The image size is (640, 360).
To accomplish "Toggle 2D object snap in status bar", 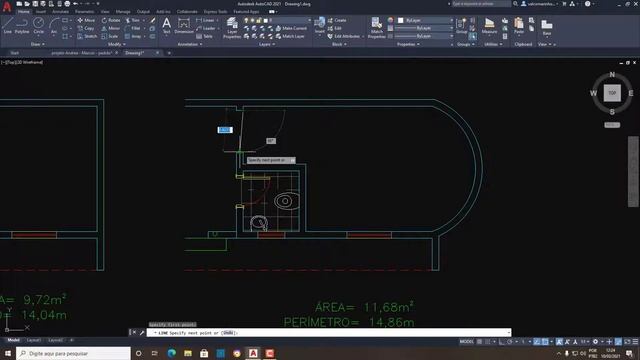I will pos(545,342).
